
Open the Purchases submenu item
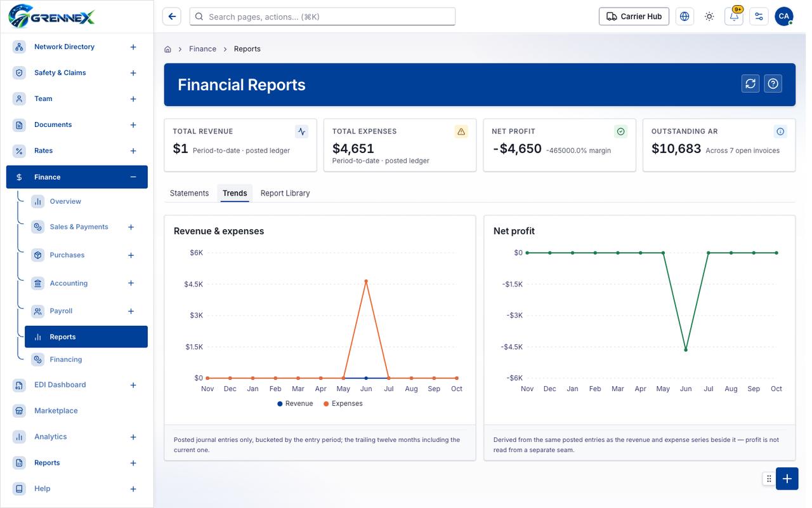click(x=67, y=255)
